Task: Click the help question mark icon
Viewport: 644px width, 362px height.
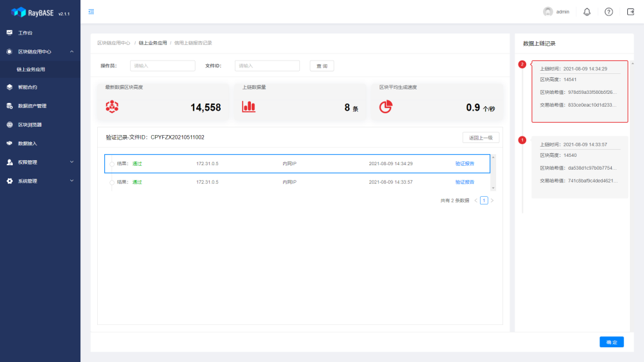Action: [x=609, y=12]
